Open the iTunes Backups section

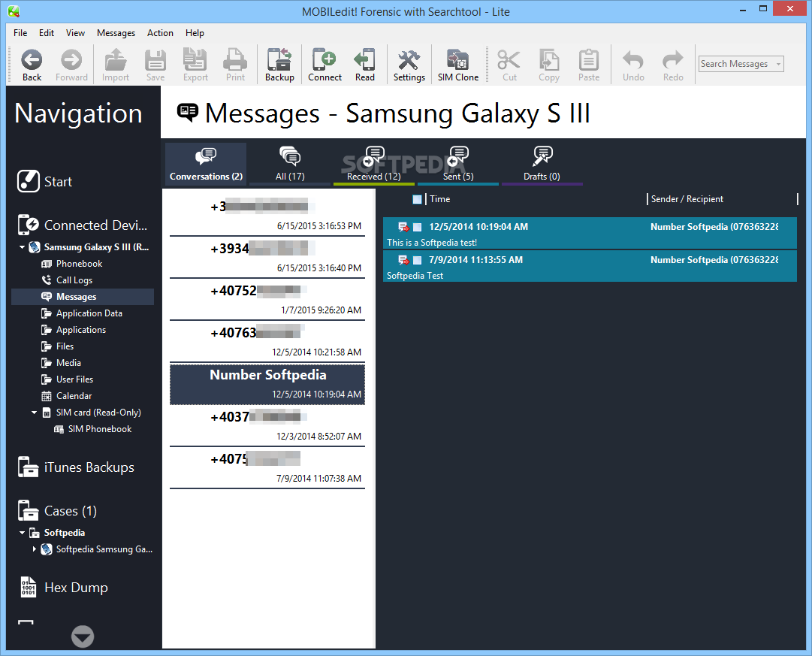point(76,467)
